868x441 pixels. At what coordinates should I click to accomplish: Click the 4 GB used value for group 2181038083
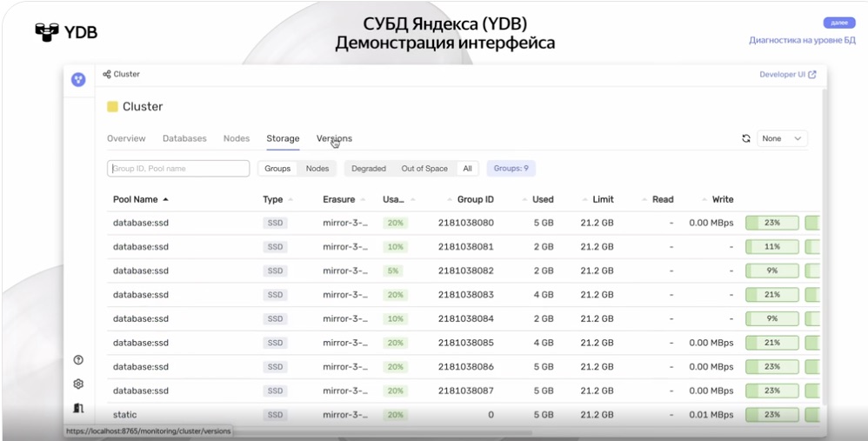tap(544, 295)
